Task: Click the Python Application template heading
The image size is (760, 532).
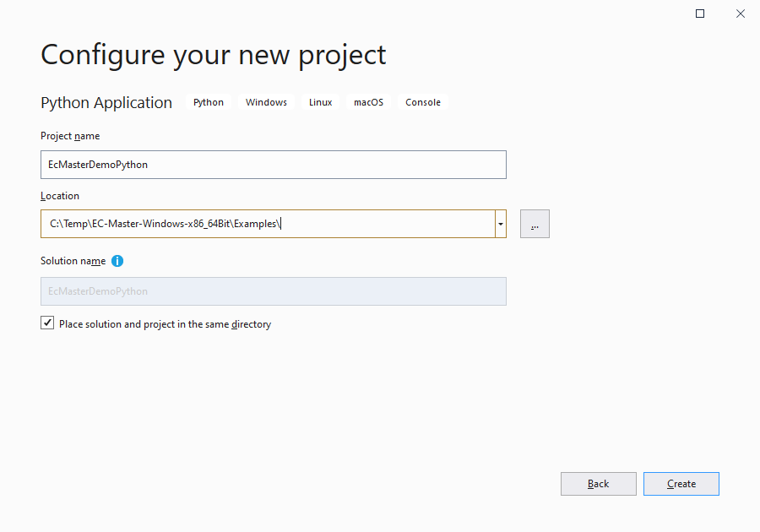Action: [106, 103]
